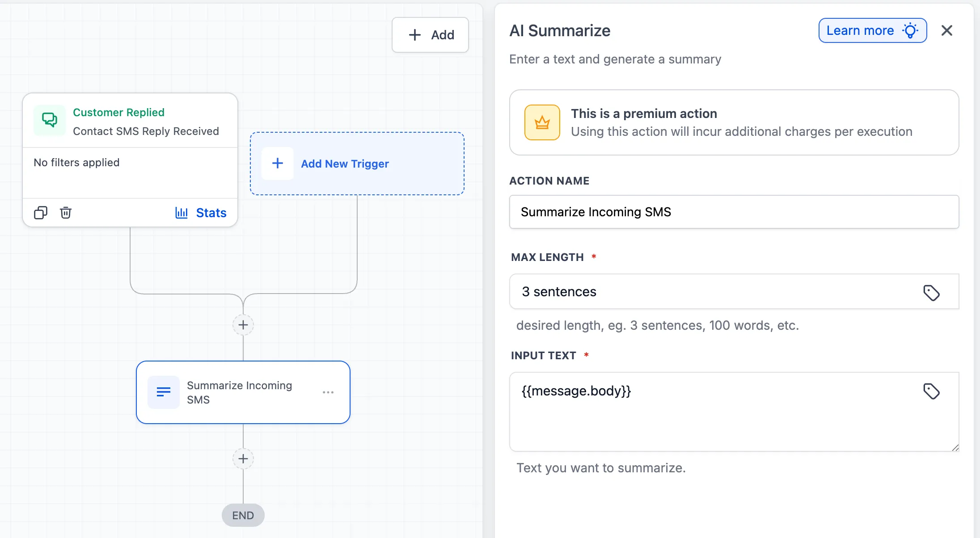The image size is (980, 538).
Task: Click the Customer Replied chat bubble icon
Action: pos(49,120)
